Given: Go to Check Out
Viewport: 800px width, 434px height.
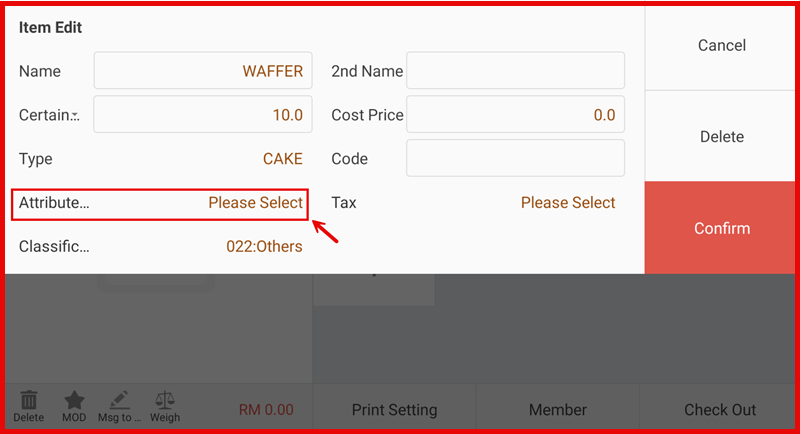Looking at the screenshot, I should 720,409.
